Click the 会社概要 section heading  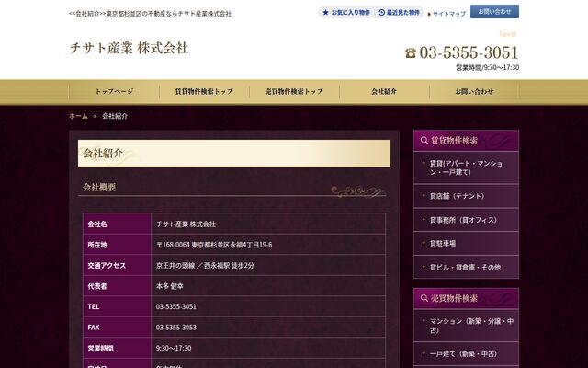click(99, 187)
